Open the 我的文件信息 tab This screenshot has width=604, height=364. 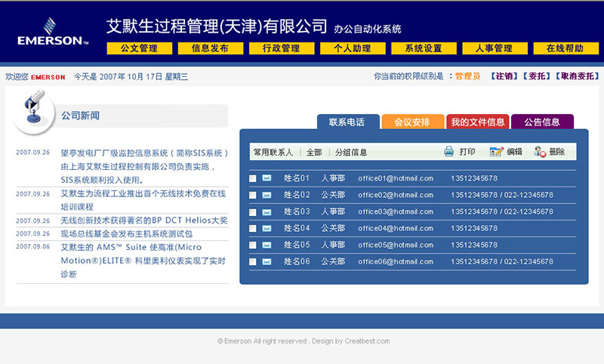[478, 122]
